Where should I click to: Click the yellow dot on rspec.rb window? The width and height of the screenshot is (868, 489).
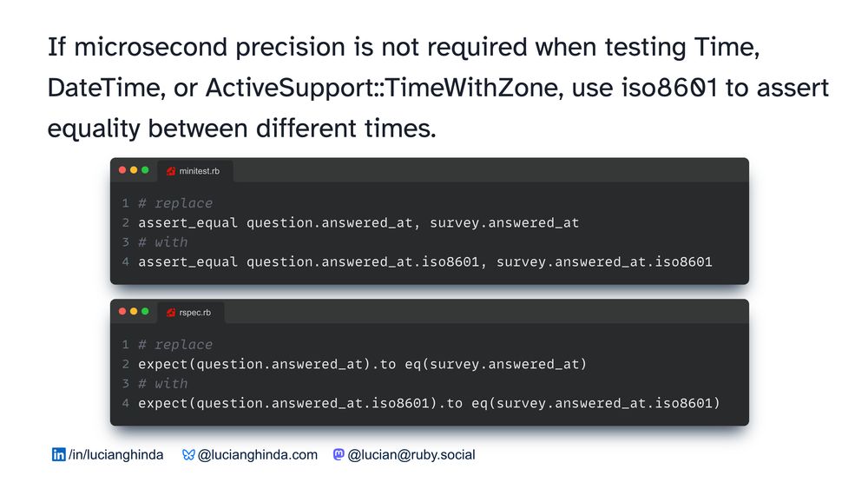click(x=134, y=312)
